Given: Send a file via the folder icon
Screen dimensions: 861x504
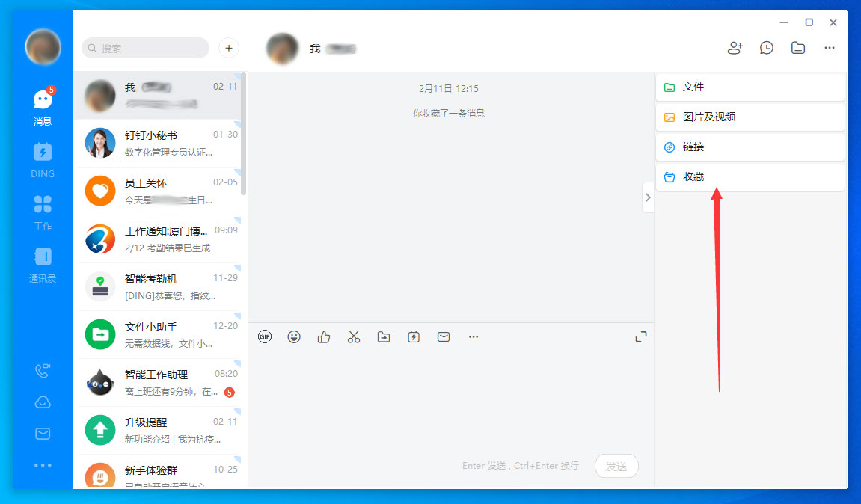Looking at the screenshot, I should pos(384,336).
